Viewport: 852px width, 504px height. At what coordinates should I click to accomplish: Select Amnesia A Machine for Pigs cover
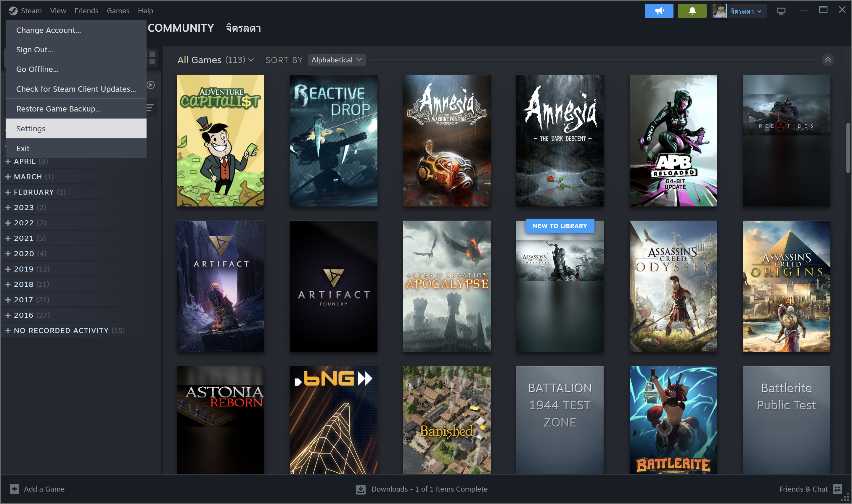[446, 140]
